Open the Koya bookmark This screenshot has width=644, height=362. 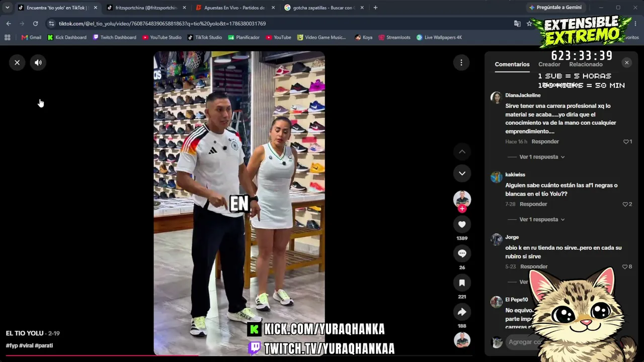[363, 37]
